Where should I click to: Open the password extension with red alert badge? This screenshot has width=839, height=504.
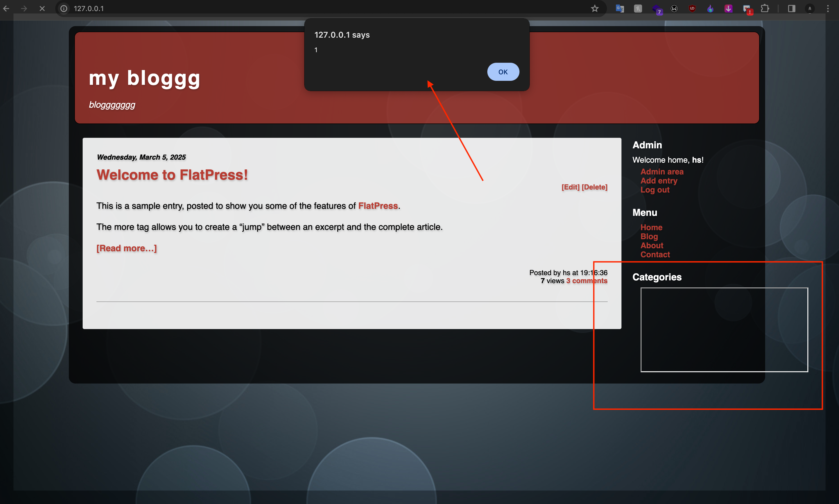click(747, 9)
